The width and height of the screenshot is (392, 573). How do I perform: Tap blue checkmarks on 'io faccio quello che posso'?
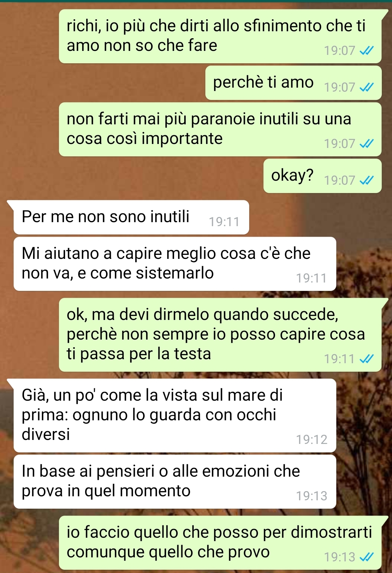(366, 557)
